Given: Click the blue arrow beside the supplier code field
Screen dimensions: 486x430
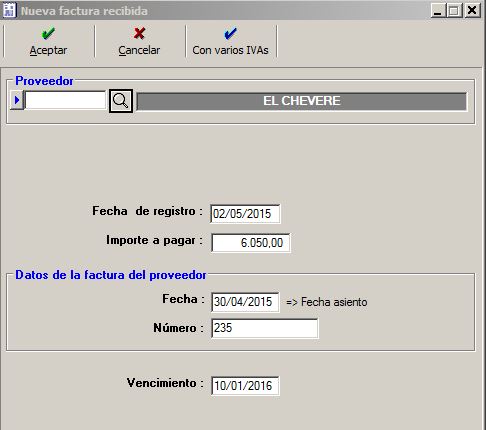Looking at the screenshot, I should [17, 100].
